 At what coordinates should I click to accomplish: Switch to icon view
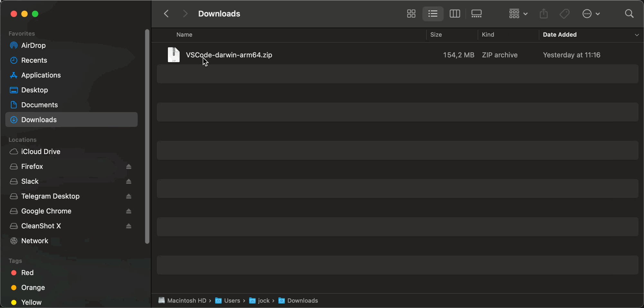coord(411,14)
